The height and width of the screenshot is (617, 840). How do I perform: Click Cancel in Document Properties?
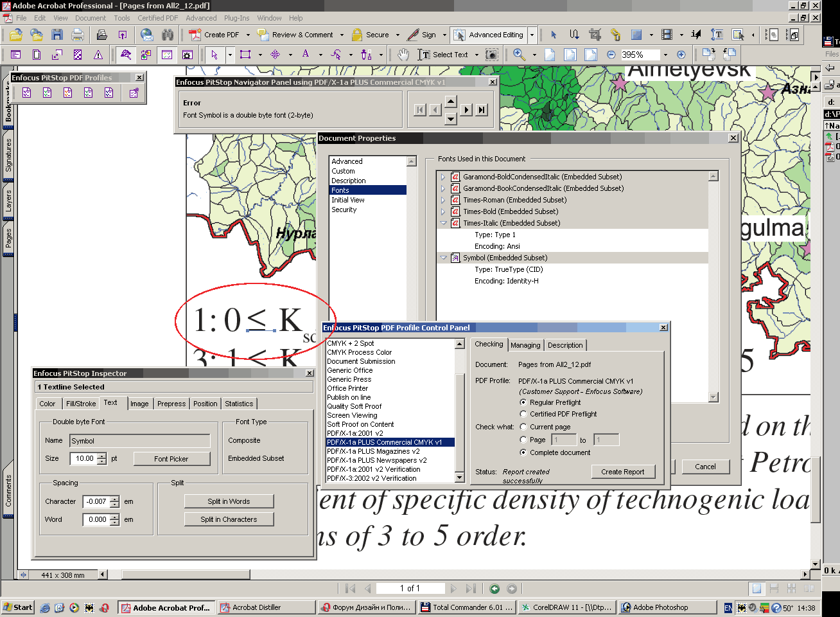(x=705, y=467)
